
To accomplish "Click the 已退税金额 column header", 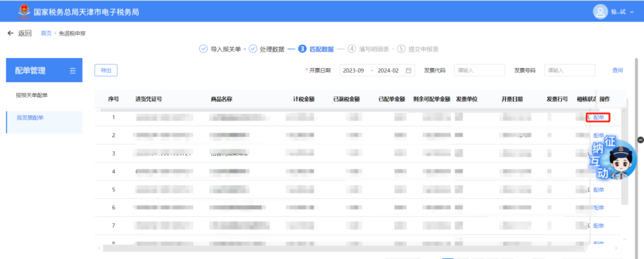I will [346, 99].
